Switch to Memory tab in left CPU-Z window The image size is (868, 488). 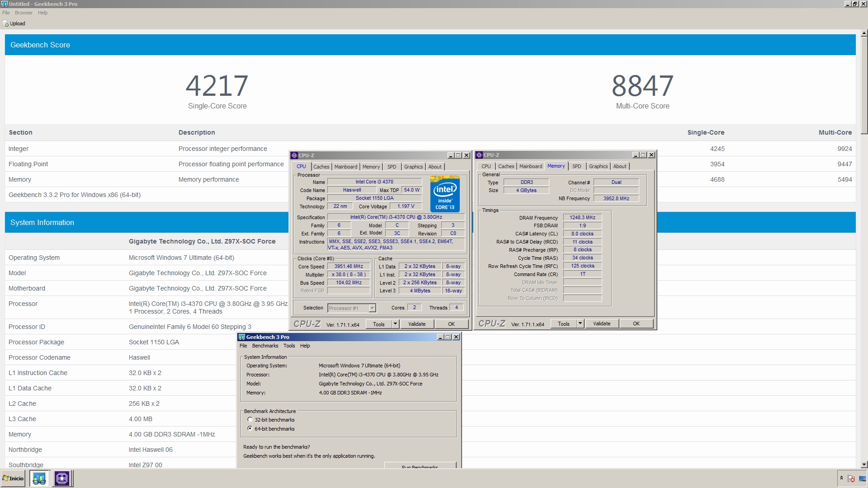371,167
